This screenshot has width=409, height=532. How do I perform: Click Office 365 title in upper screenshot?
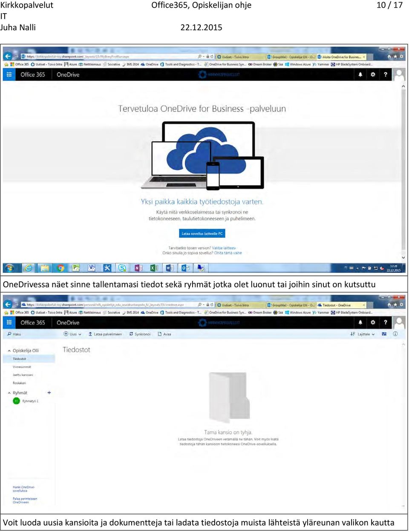click(x=33, y=74)
